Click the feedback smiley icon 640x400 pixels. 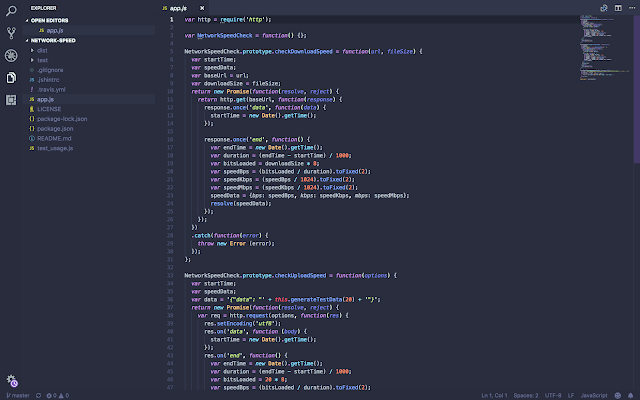coord(618,396)
